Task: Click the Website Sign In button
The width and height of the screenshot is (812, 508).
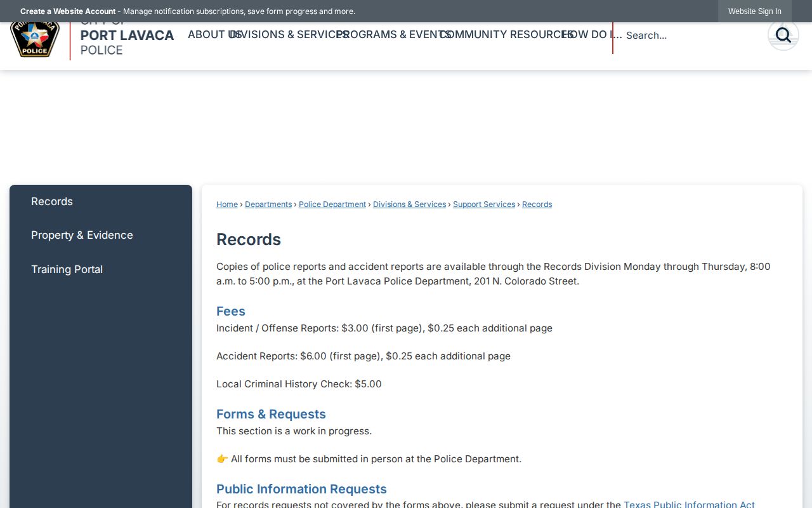Action: click(x=755, y=11)
